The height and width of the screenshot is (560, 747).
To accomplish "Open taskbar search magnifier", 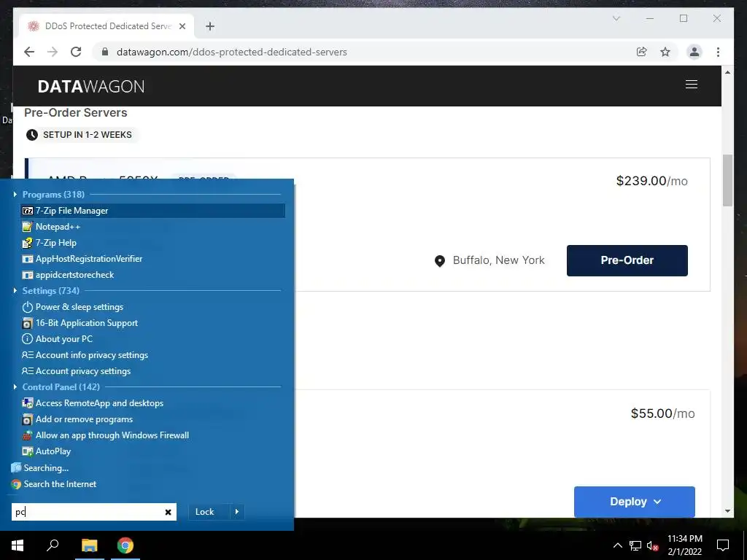I will [53, 545].
